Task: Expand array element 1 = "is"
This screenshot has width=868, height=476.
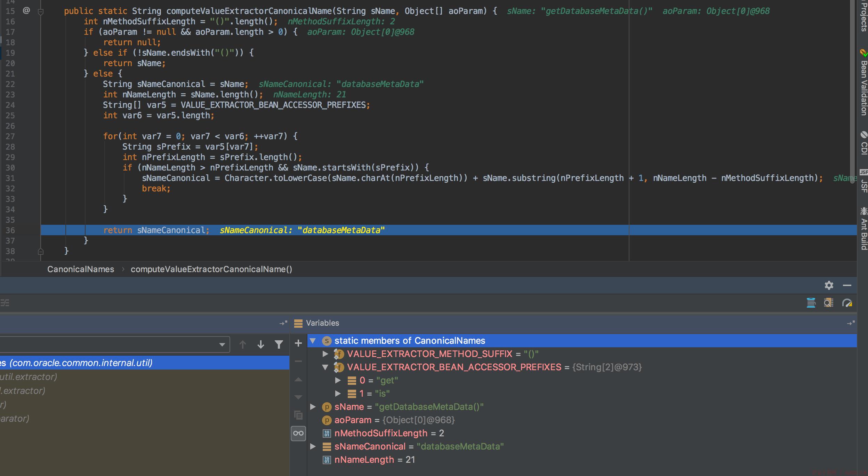Action: [x=338, y=394]
